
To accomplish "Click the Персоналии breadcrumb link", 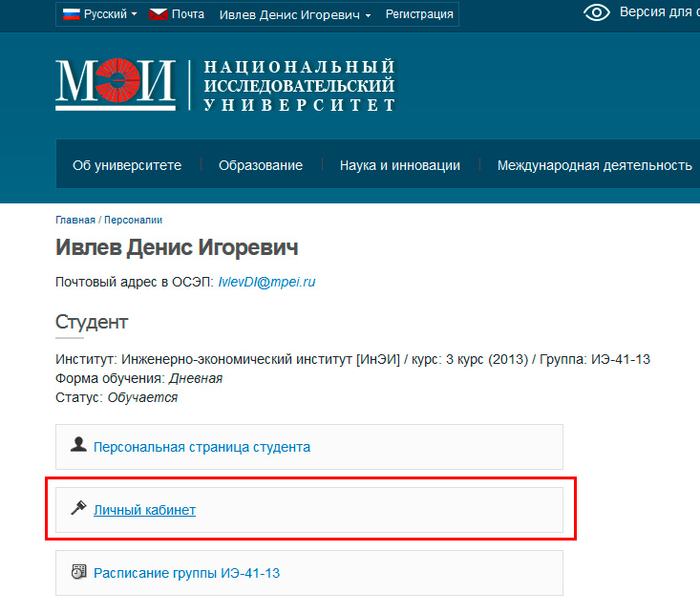I will click(133, 220).
